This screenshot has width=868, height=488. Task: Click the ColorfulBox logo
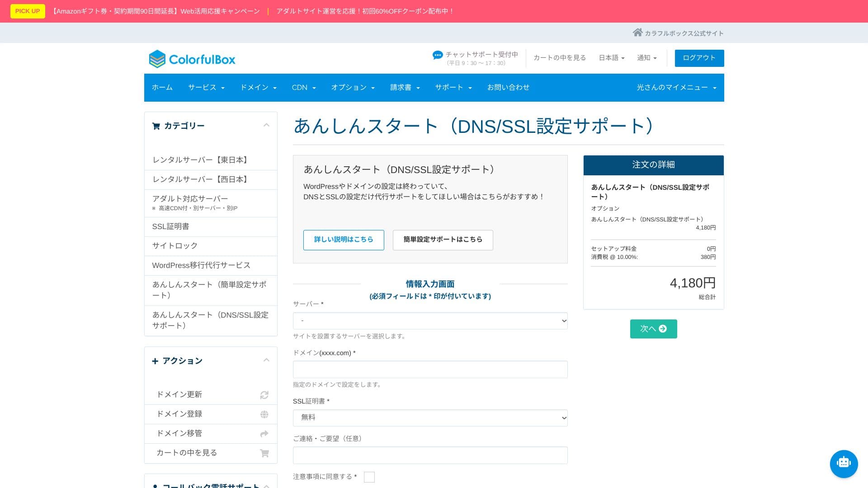[192, 59]
